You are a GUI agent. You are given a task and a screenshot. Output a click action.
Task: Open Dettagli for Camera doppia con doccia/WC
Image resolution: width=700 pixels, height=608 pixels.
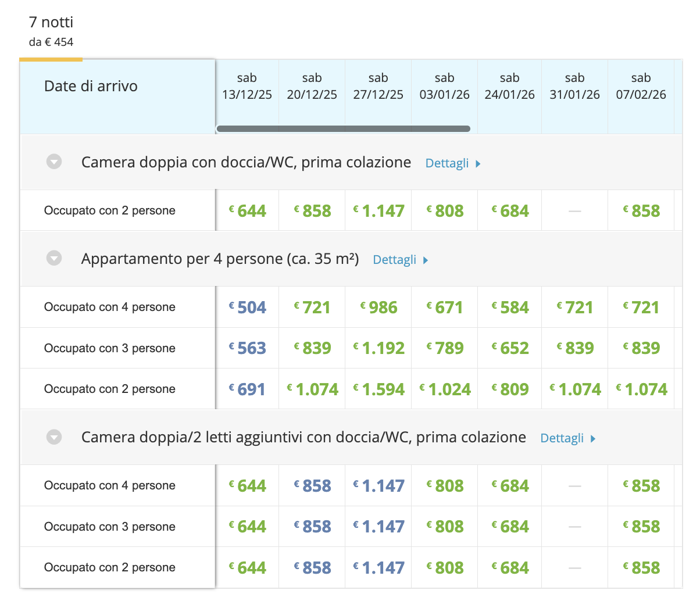point(452,163)
